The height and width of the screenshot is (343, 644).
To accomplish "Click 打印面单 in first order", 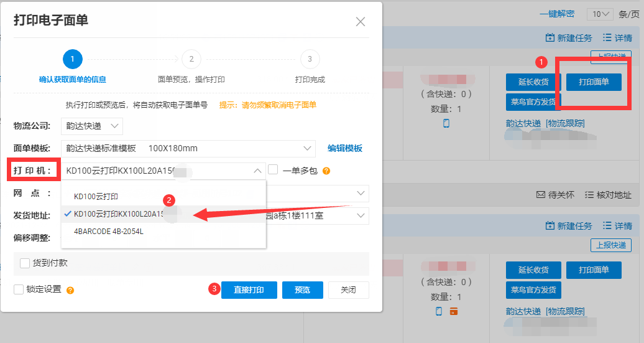I will (x=594, y=82).
